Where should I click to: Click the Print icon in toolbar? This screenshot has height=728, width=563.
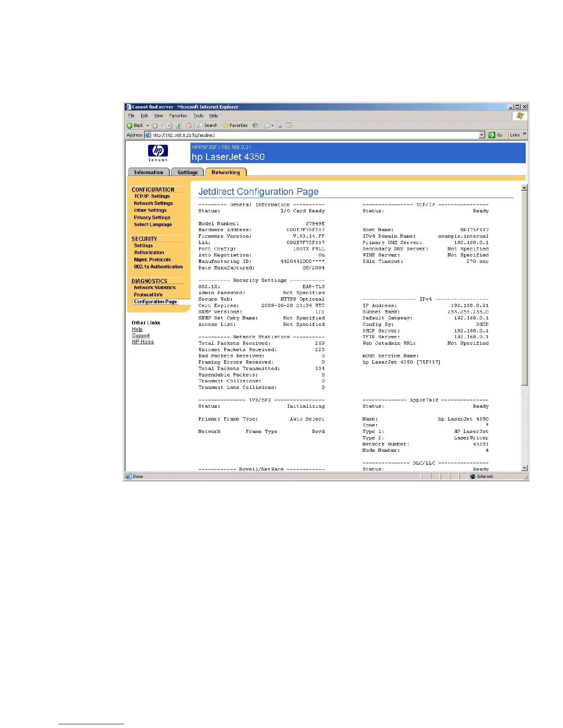click(x=279, y=125)
